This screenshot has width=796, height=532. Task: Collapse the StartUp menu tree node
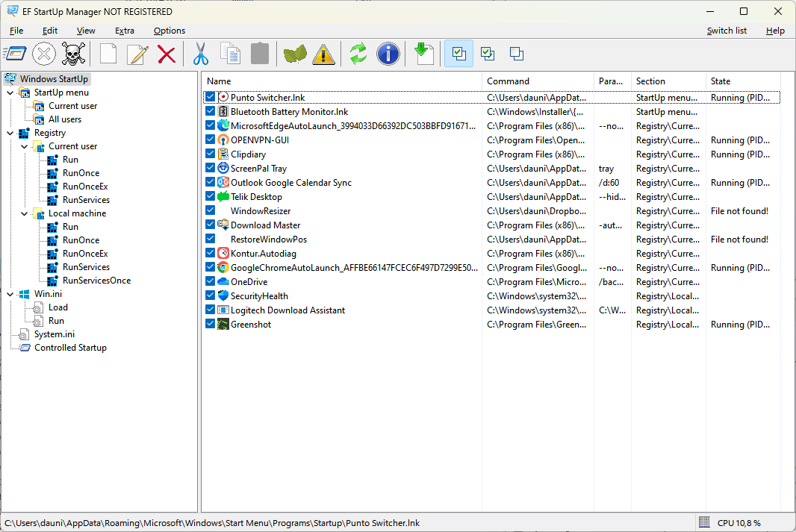(10, 93)
